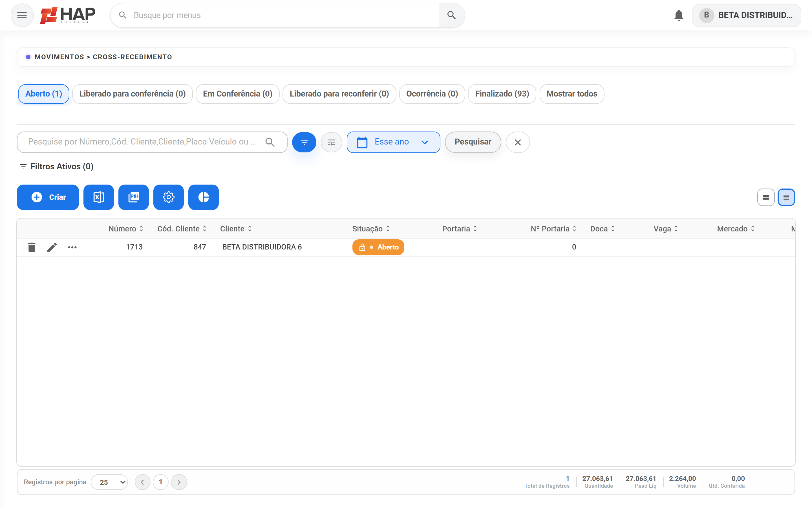This screenshot has height=508, width=812.
Task: Click the search button beside the menu search bar
Action: 451,15
